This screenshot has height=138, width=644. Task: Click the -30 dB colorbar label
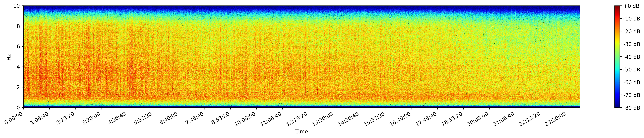(x=632, y=44)
